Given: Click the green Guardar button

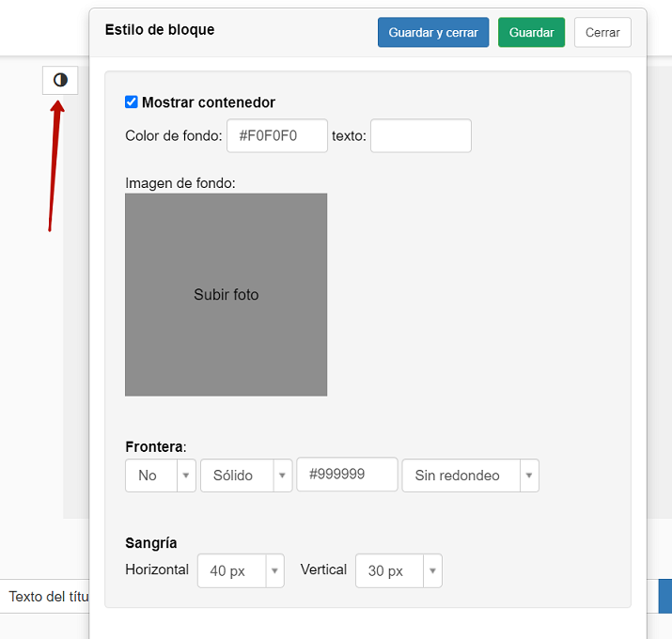Looking at the screenshot, I should coord(531,32).
